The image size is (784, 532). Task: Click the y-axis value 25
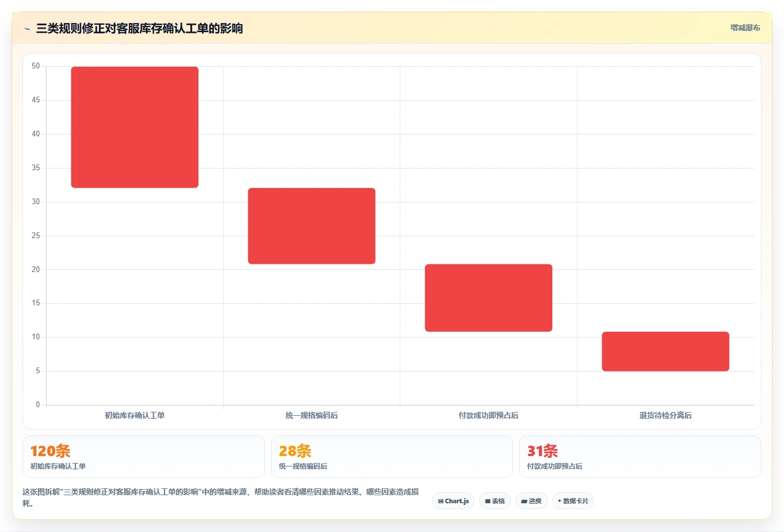36,236
